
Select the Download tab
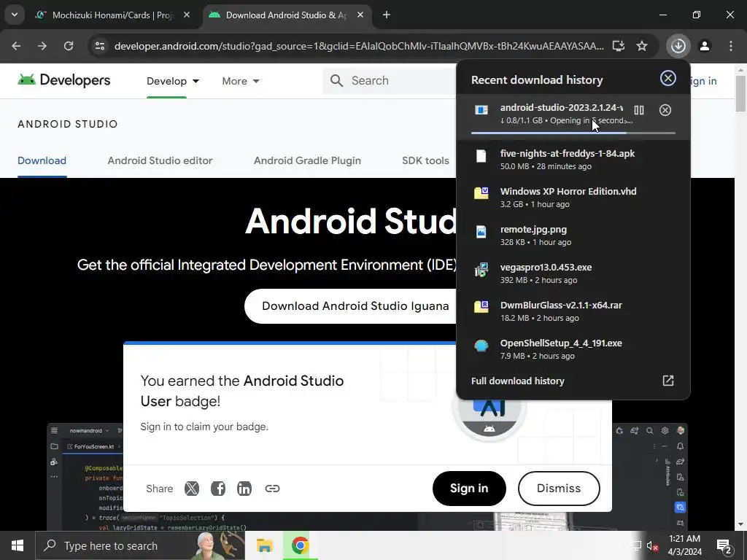click(42, 160)
